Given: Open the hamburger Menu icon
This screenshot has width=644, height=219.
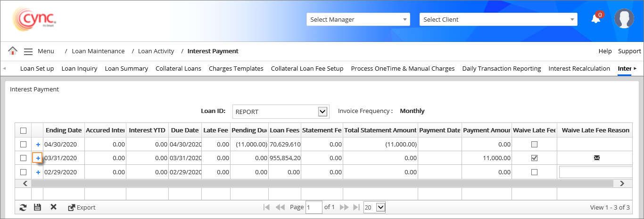Looking at the screenshot, I should point(28,51).
